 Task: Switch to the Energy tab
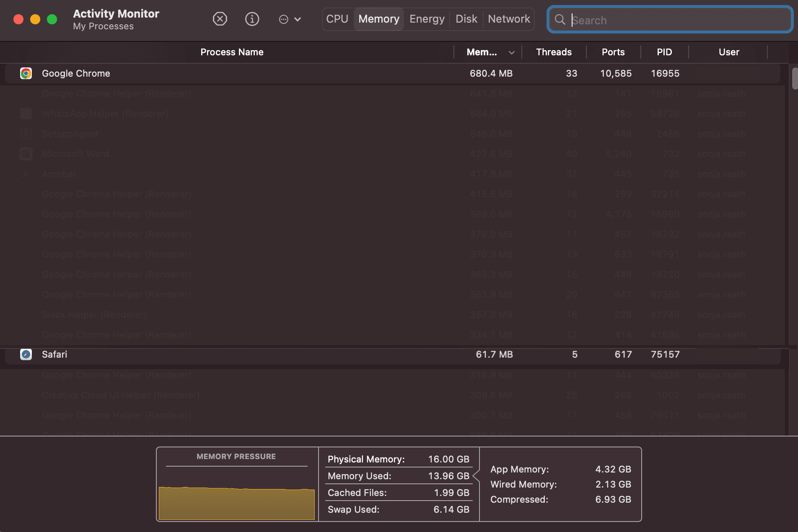427,19
